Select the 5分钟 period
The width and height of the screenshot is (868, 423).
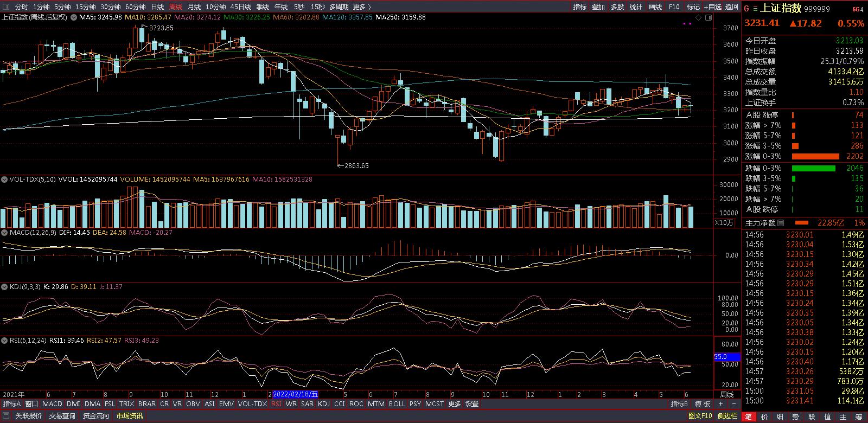pos(62,7)
